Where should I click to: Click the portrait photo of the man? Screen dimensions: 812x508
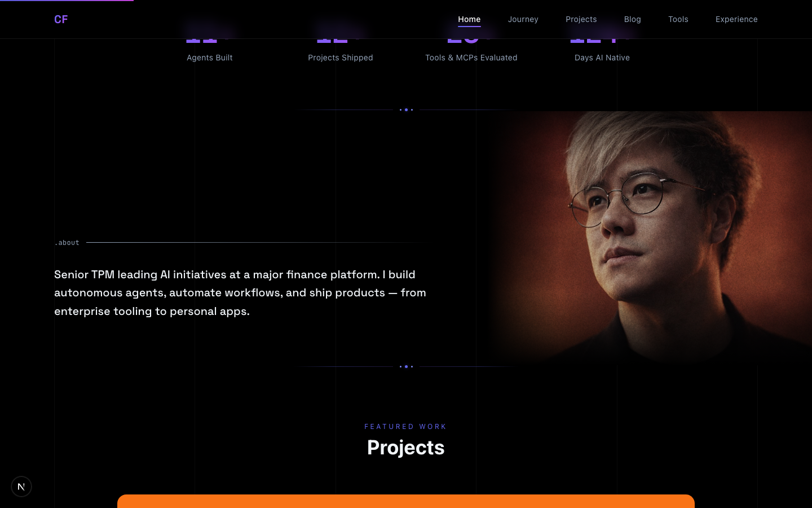(651, 237)
